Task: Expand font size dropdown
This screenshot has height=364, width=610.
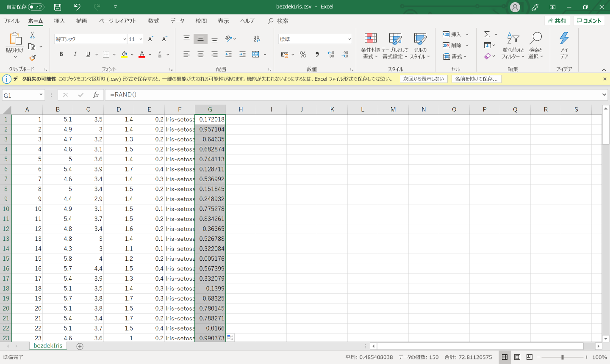Action: (141, 39)
